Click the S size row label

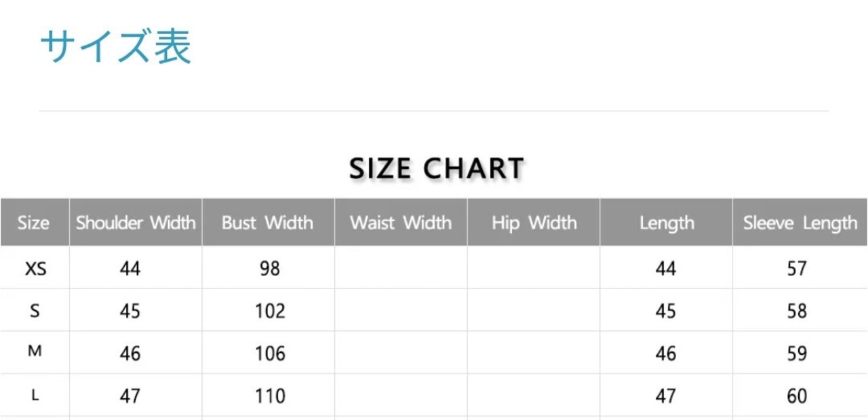(35, 311)
